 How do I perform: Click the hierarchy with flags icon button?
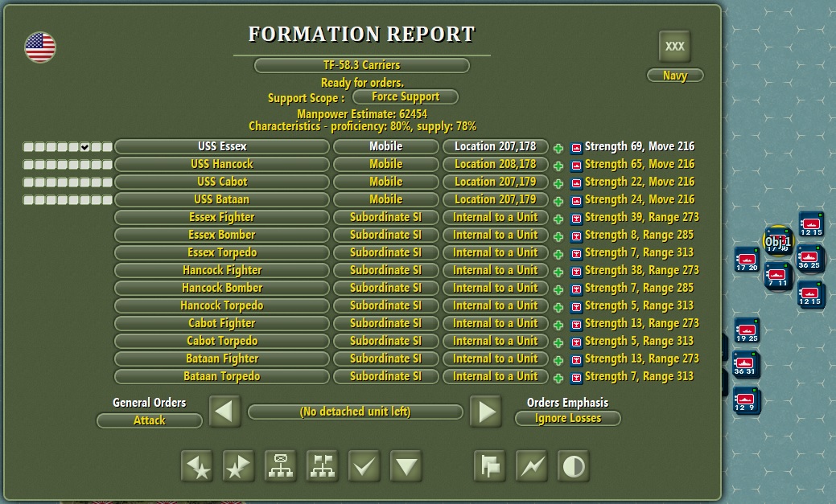pos(322,466)
